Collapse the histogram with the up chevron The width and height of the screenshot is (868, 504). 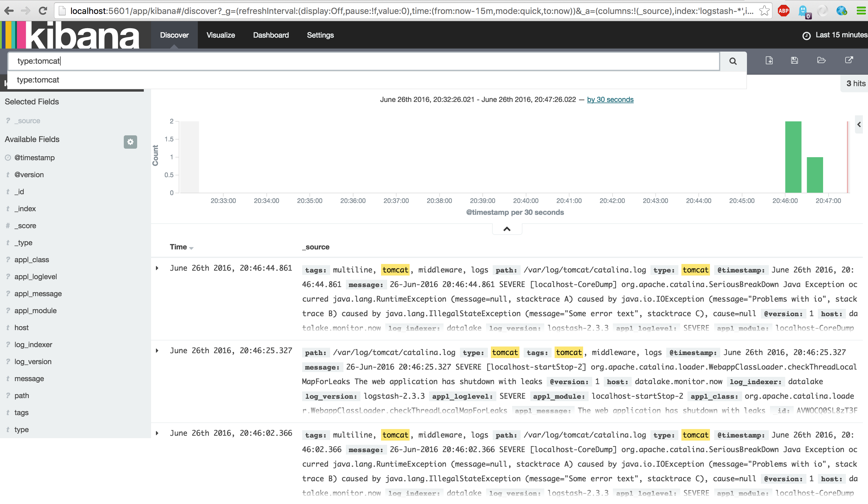click(x=507, y=229)
